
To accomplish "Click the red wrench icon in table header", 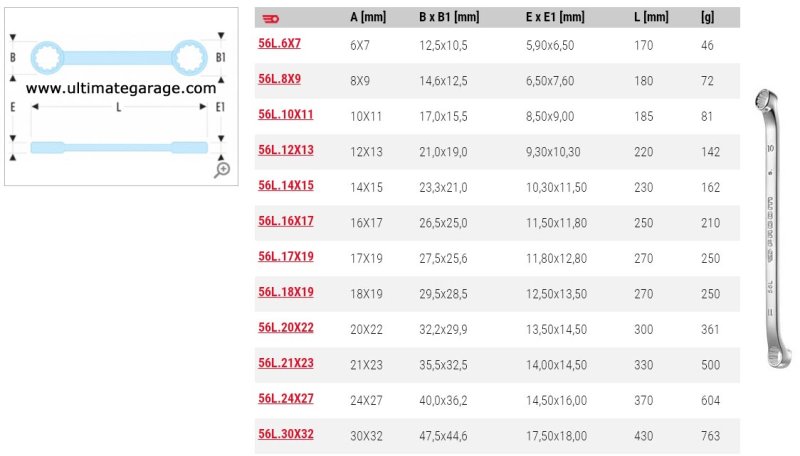I will click(x=270, y=19).
